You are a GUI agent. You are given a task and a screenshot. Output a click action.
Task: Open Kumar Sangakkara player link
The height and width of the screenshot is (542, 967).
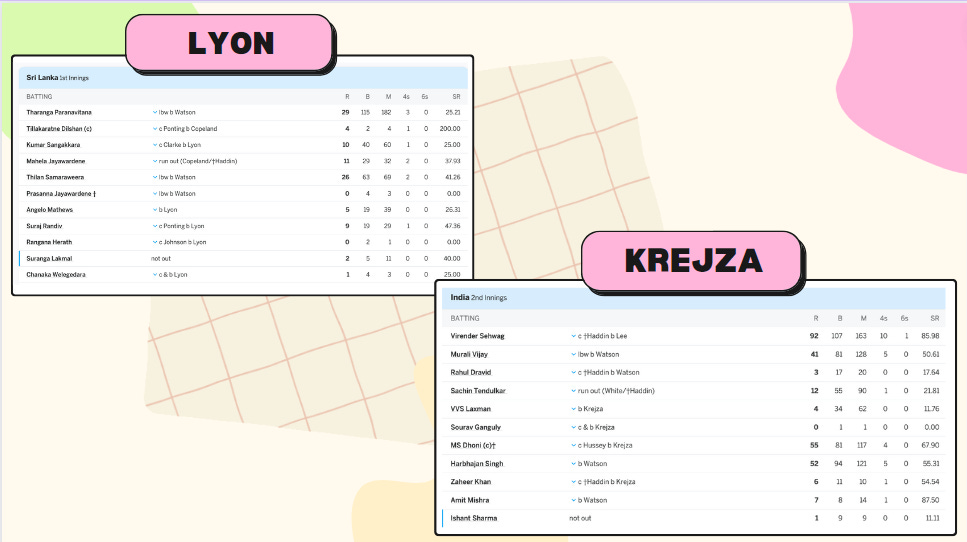click(x=53, y=145)
